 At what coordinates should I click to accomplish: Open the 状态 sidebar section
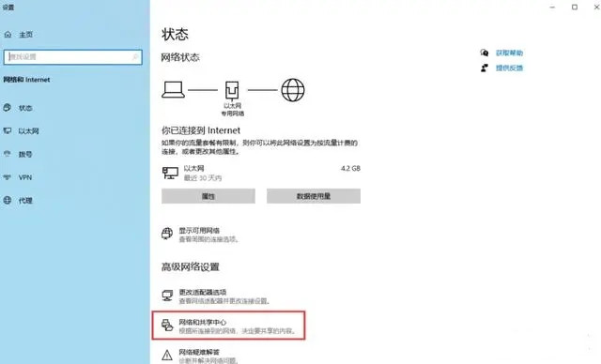pos(25,108)
